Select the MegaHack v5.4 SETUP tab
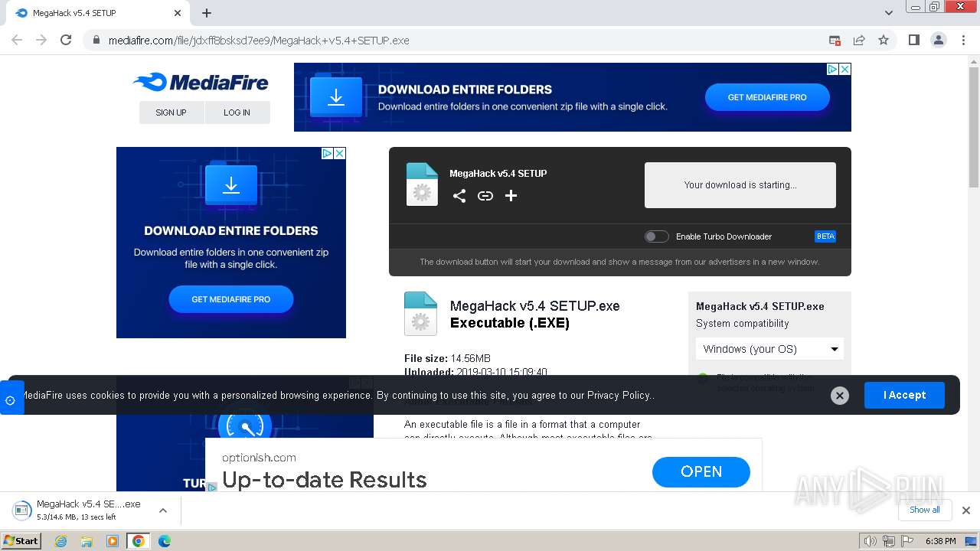 (97, 13)
